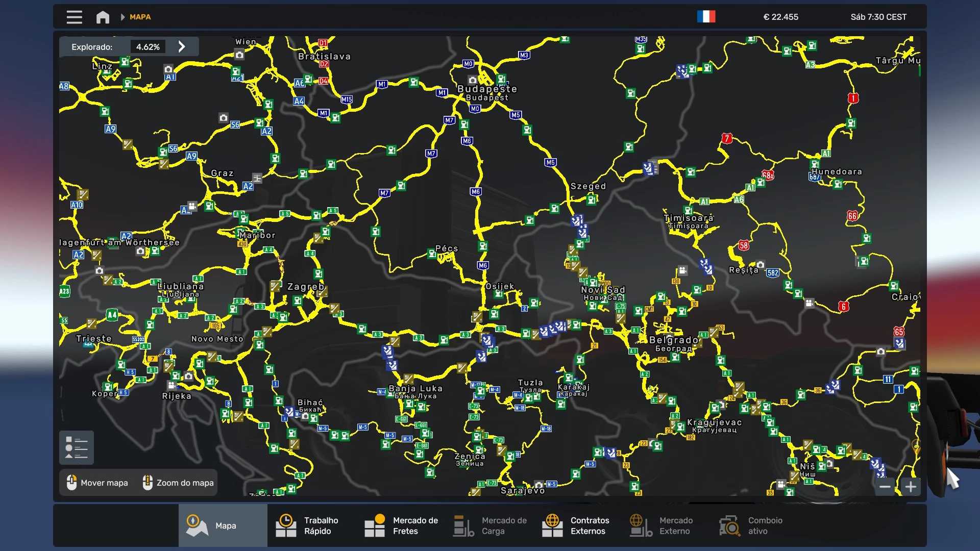Expand the explored percentage chevron

point(182,47)
